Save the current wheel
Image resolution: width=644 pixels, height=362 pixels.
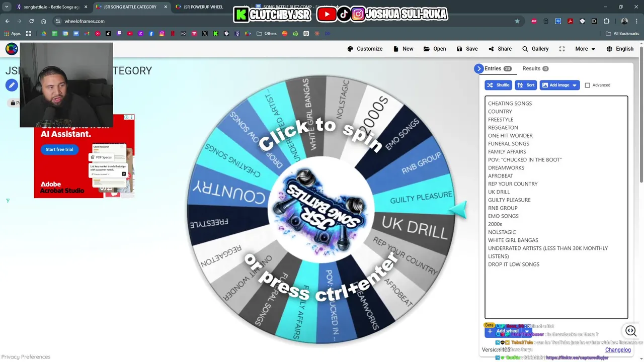coord(467,49)
